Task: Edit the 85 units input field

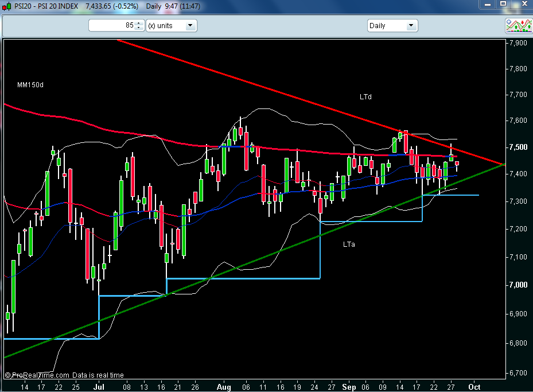Action: pyautogui.click(x=112, y=25)
